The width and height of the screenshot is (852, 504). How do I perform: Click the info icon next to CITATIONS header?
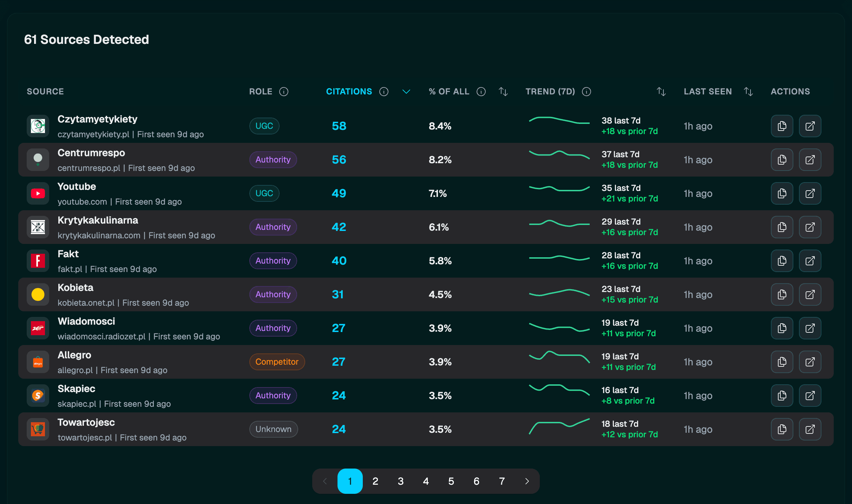click(x=384, y=91)
